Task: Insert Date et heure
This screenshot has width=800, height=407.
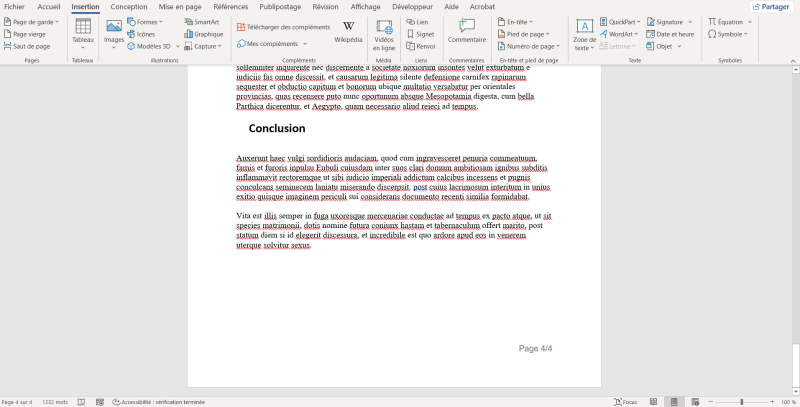Action: 670,34
